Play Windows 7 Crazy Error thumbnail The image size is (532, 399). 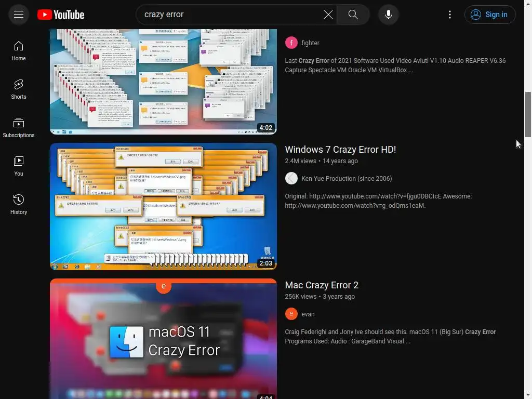coord(163,206)
